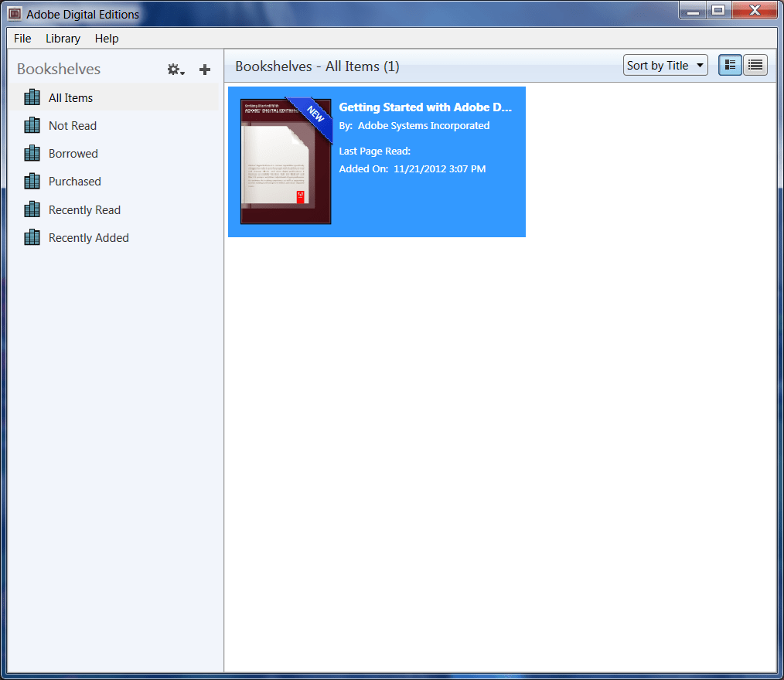Click the Getting Started book cover thumbnail
This screenshot has height=680, width=784.
coord(285,161)
